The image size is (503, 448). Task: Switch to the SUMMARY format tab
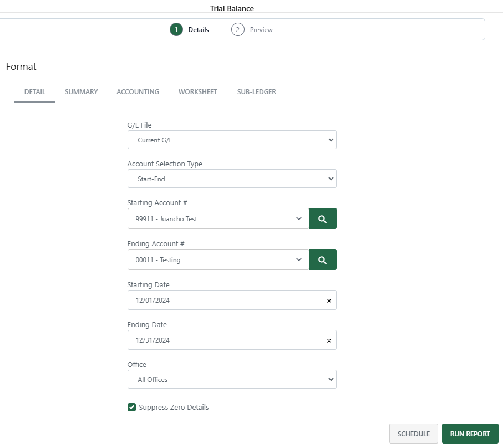click(81, 91)
